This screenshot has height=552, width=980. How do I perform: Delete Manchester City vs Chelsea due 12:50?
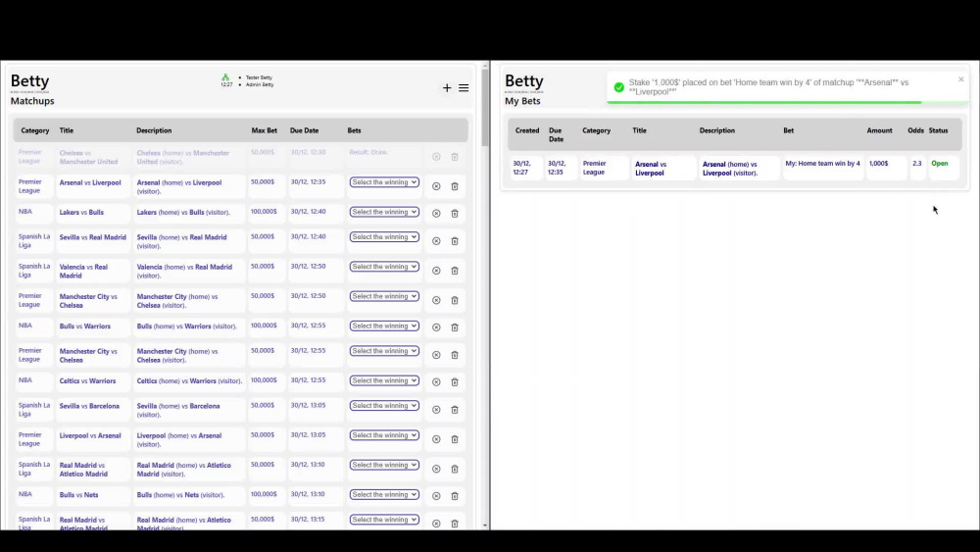click(455, 300)
